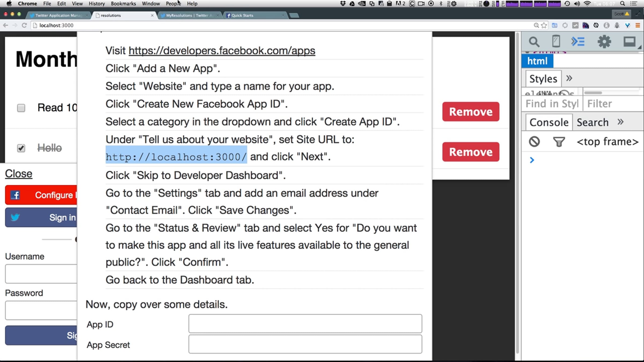Click the Chrome reload page icon
This screenshot has width=644, height=362.
click(x=24, y=25)
